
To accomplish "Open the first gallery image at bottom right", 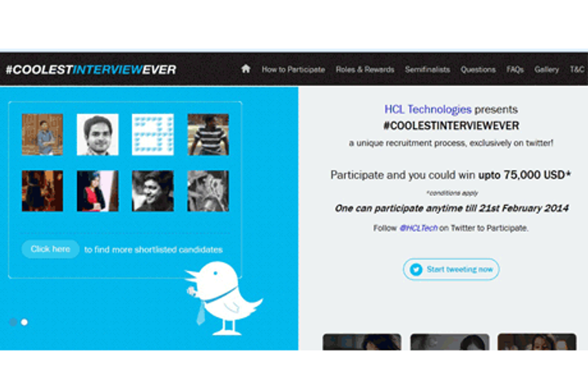I will tap(362, 342).
